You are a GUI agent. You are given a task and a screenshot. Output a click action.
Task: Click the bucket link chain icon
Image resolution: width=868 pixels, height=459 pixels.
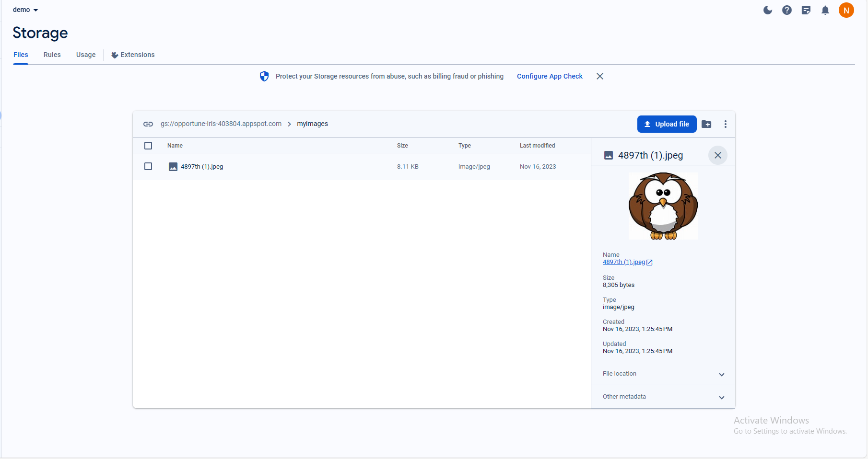click(x=148, y=124)
